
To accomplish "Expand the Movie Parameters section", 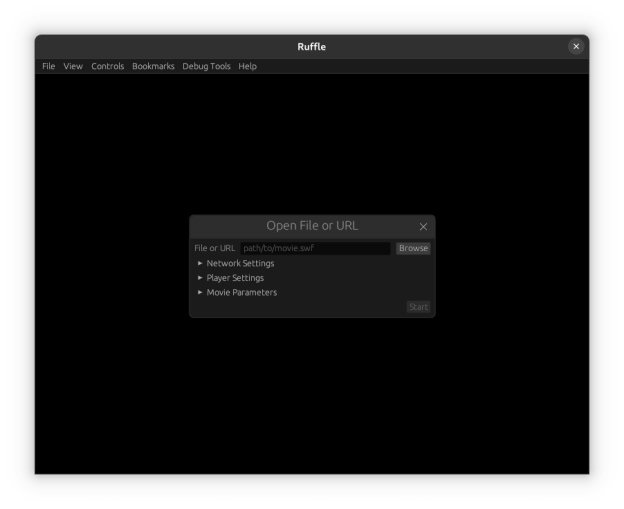I will click(x=241, y=292).
